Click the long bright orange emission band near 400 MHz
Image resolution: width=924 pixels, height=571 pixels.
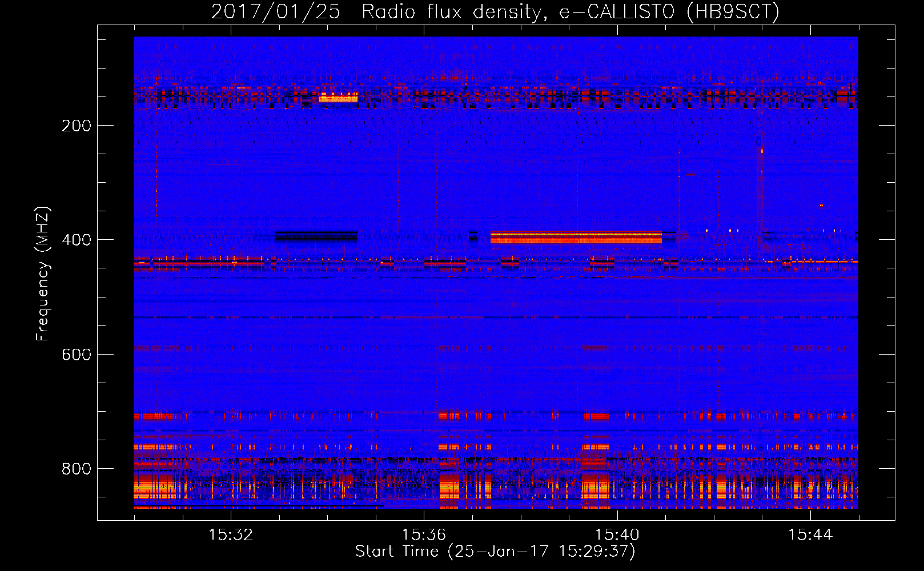(576, 237)
